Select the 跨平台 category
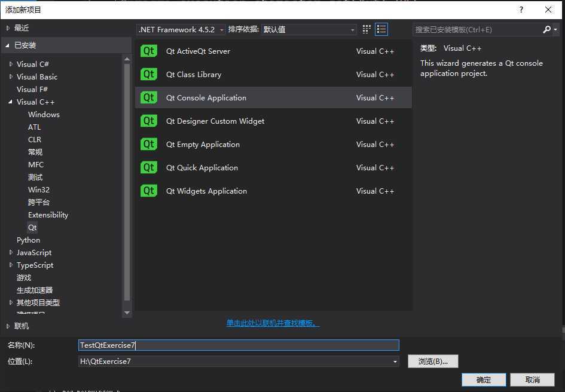The height and width of the screenshot is (392, 565). [x=38, y=202]
